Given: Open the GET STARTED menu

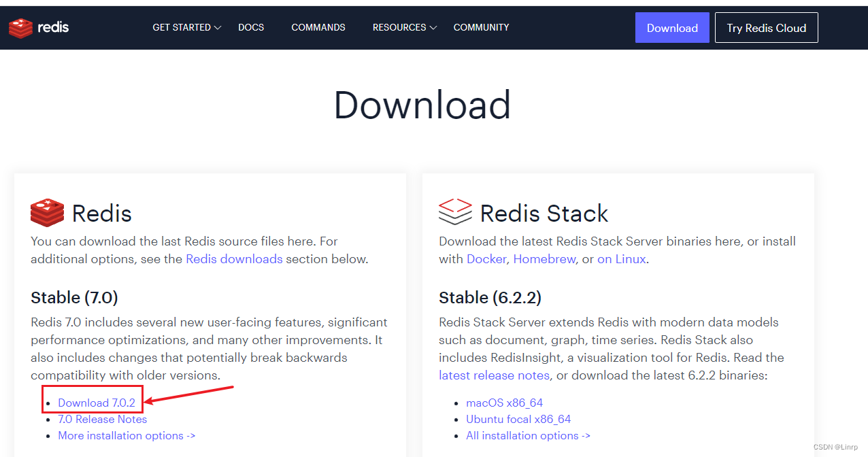Looking at the screenshot, I should 182,27.
